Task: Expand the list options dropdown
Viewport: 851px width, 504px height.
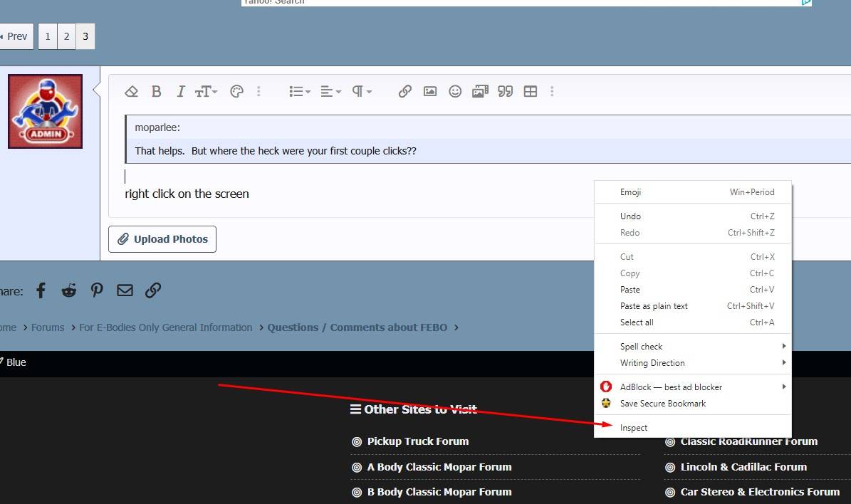Action: [300, 91]
